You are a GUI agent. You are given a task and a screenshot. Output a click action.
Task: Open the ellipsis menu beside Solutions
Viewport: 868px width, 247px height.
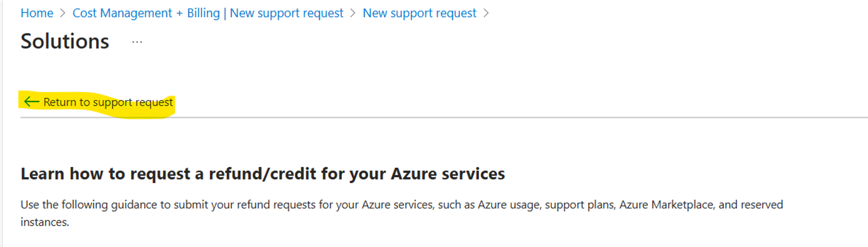coord(137,42)
